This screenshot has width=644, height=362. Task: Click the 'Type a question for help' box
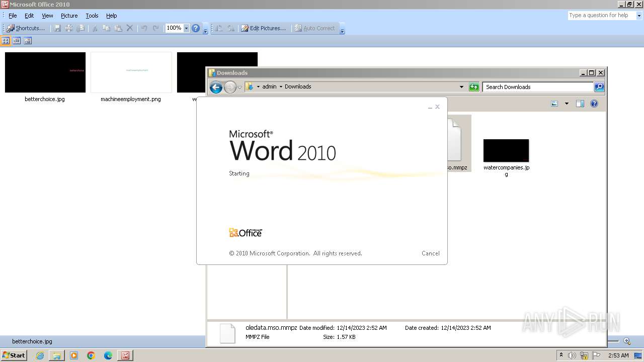(x=601, y=16)
